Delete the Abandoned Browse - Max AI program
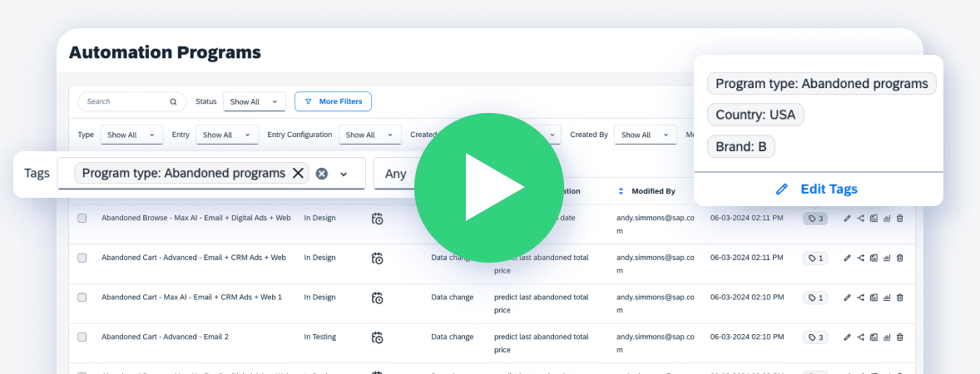 (x=900, y=219)
